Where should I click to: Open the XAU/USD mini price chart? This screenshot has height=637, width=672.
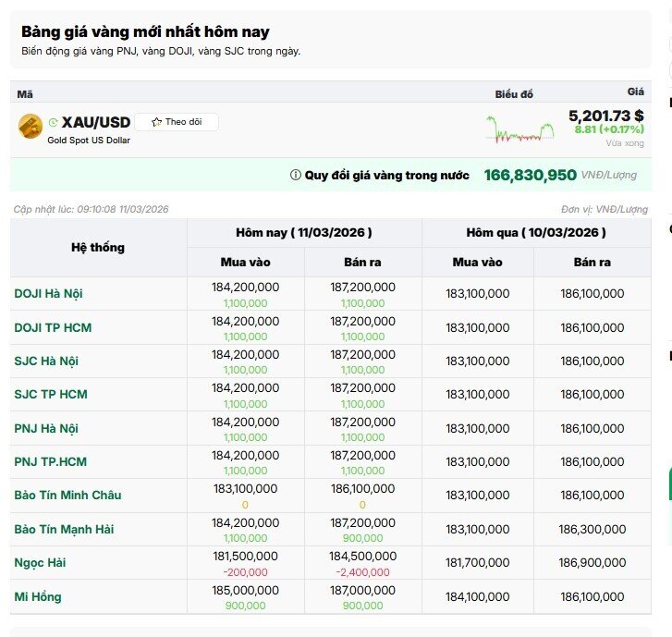(520, 129)
